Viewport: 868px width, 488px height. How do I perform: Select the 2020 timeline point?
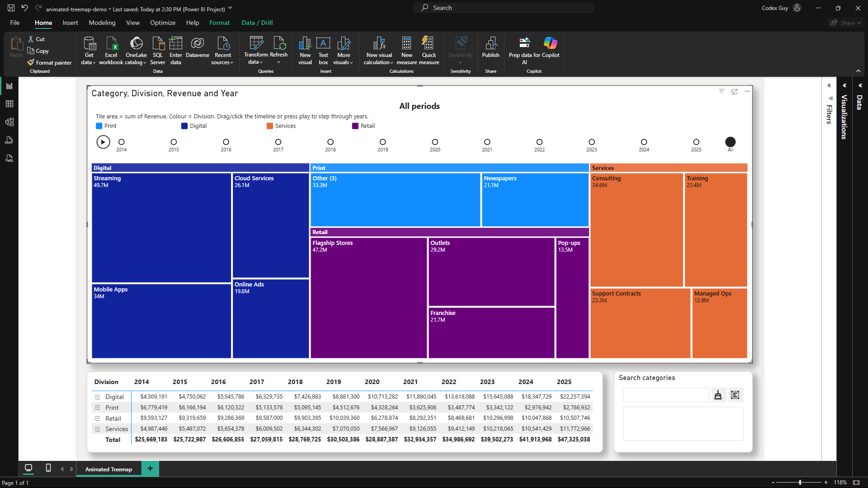pos(435,142)
